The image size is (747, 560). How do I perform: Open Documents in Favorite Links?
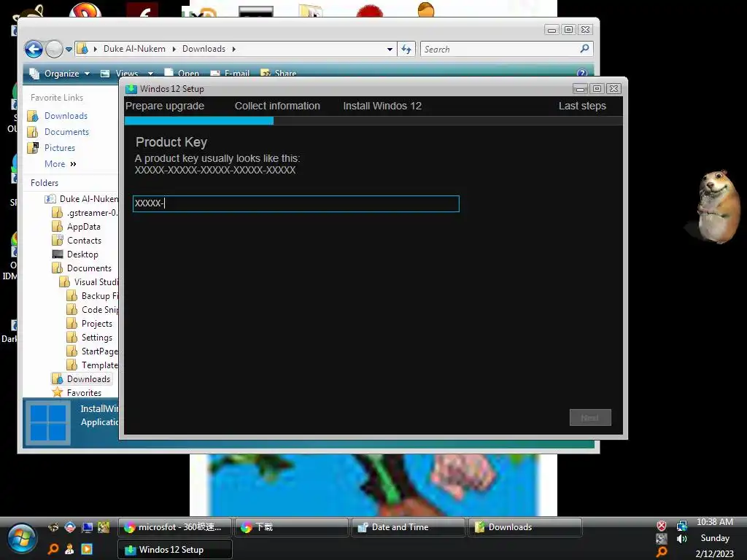coord(66,132)
